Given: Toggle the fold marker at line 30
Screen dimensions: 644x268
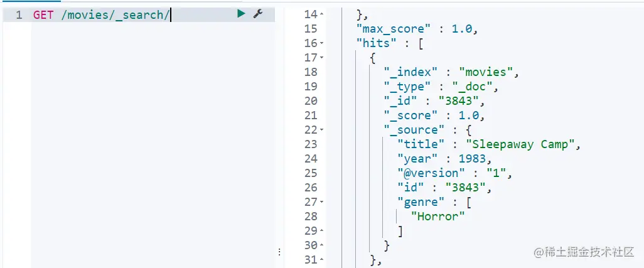Looking at the screenshot, I should click(321, 245).
